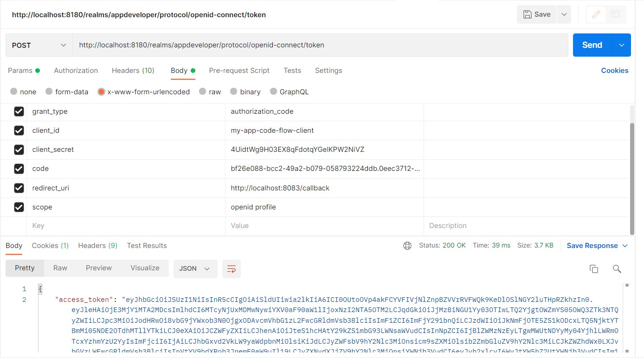Copy response using the copy icon

[593, 268]
